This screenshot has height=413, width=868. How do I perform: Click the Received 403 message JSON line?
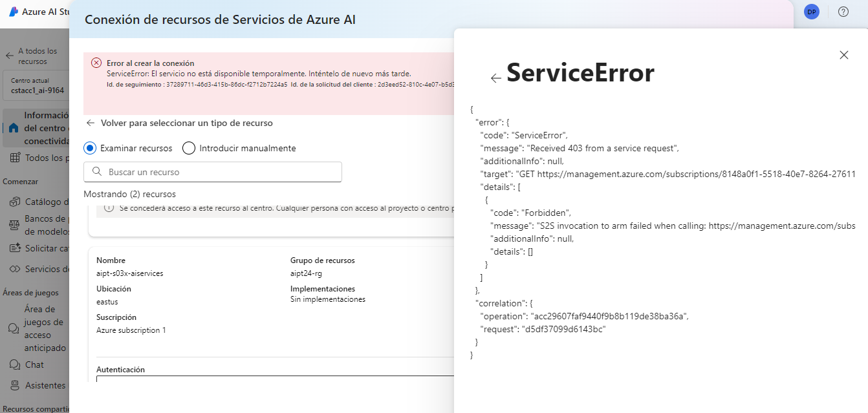[580, 148]
